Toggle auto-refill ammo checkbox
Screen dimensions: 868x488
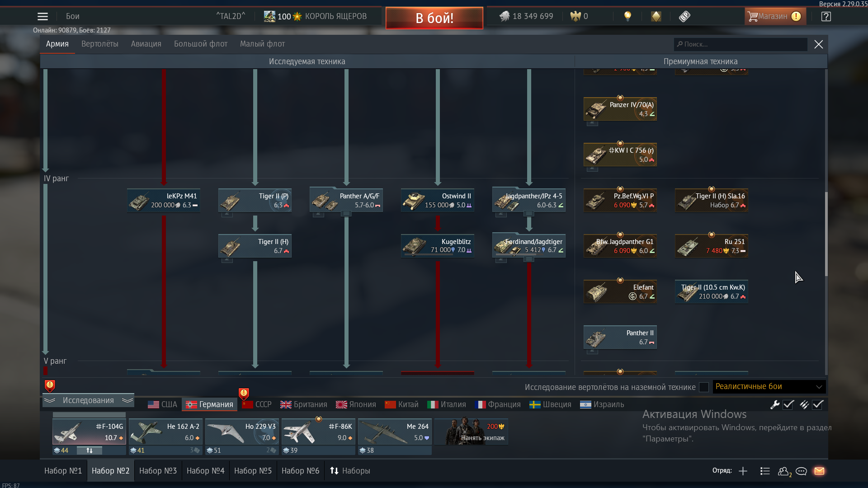pyautogui.click(x=818, y=405)
